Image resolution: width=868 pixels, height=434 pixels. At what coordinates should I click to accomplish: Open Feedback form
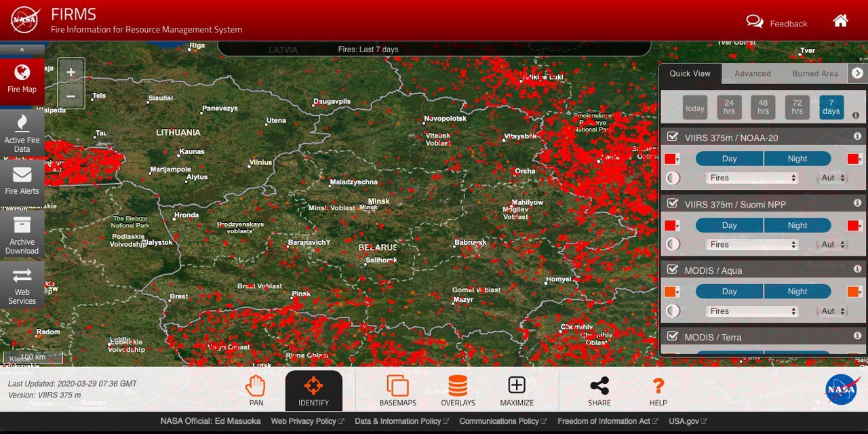(x=777, y=22)
